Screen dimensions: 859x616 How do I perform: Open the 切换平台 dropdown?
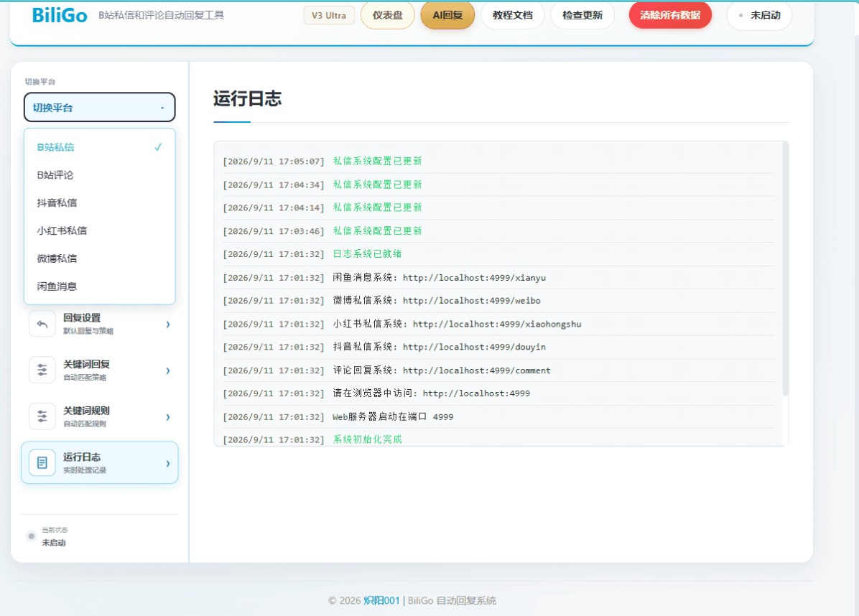(99, 107)
